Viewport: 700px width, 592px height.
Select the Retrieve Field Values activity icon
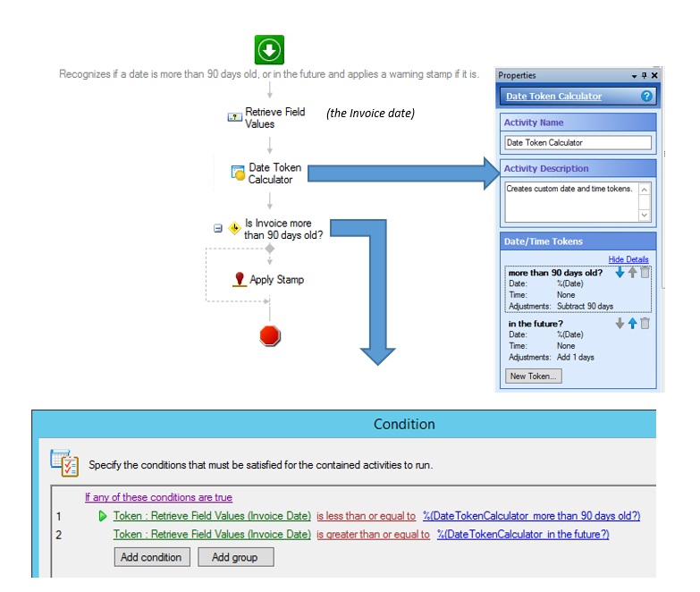pos(235,117)
